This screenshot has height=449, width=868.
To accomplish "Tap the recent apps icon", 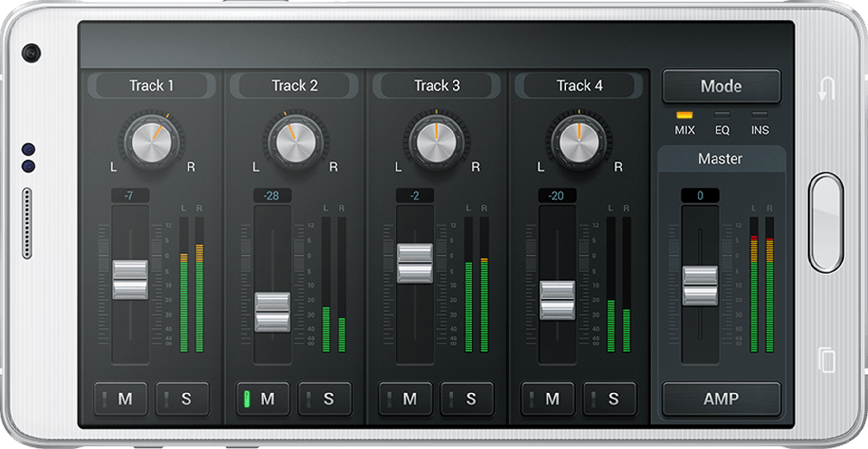I will [826, 360].
